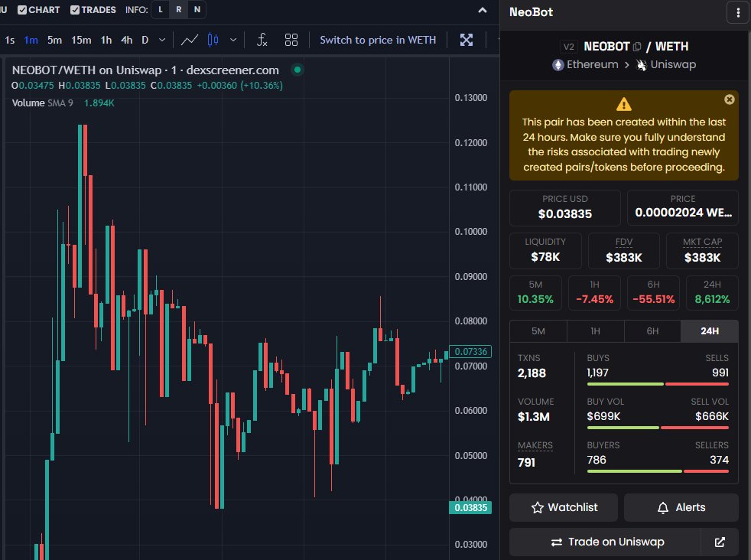751x560 pixels.
Task: Click the 24H 8,612% change box
Action: pyautogui.click(x=712, y=293)
